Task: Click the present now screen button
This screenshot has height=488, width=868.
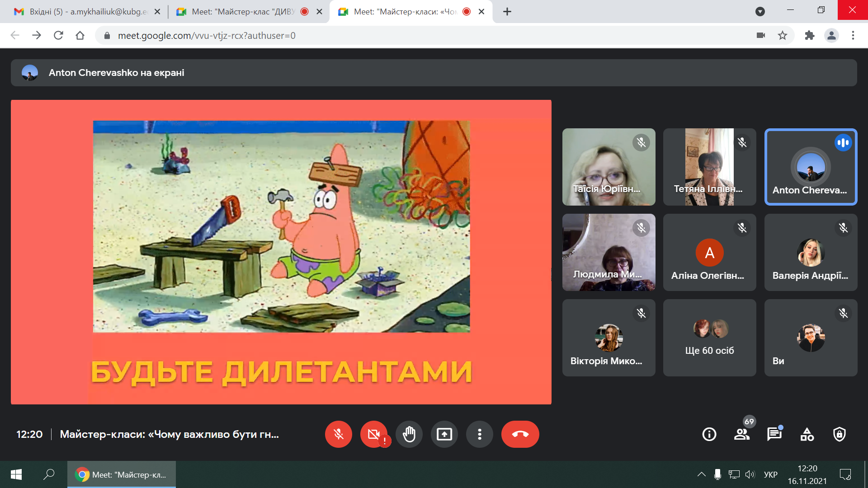Action: pos(444,434)
